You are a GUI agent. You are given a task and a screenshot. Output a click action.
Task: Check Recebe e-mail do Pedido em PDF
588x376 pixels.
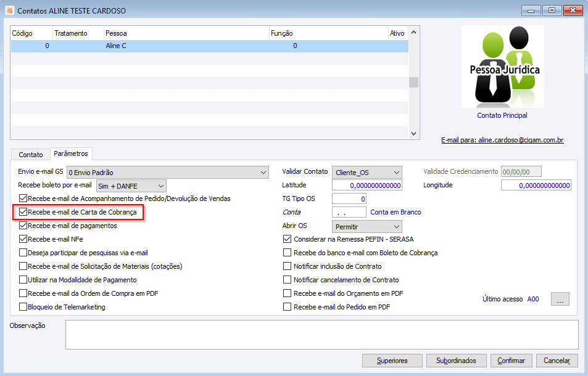288,307
